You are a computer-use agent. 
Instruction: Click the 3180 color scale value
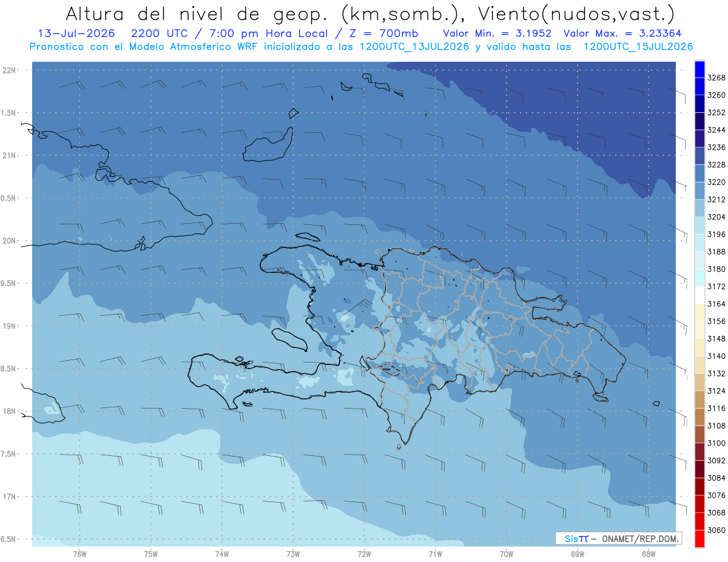tap(716, 269)
